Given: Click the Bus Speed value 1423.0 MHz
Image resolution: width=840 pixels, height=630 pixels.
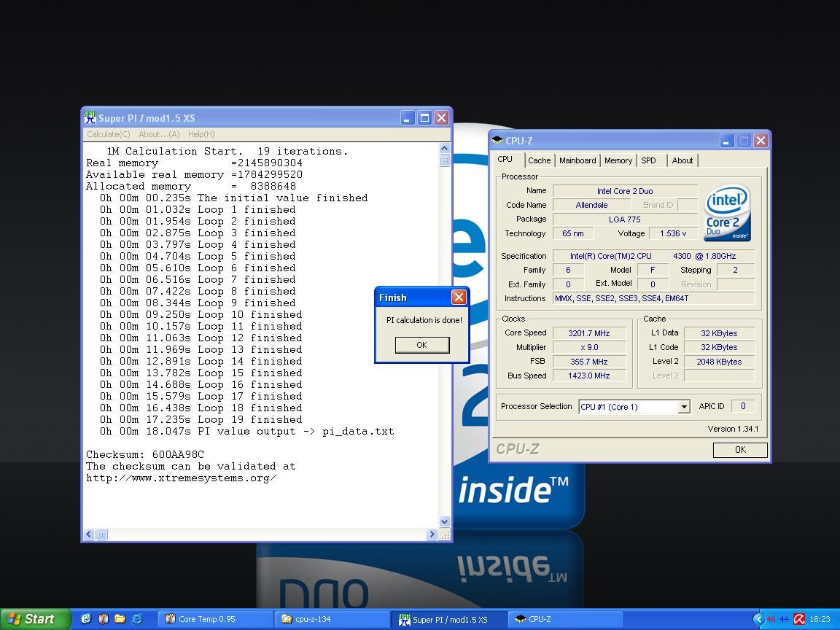Looking at the screenshot, I should tap(589, 376).
